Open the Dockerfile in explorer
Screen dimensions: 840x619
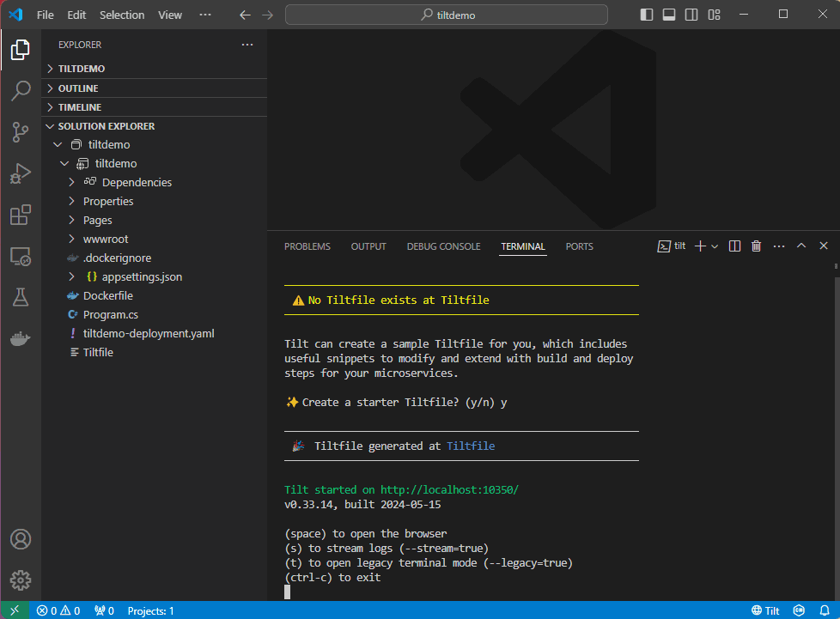click(x=107, y=295)
